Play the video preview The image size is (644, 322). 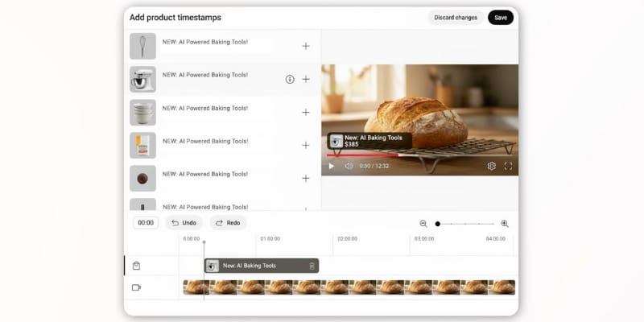point(332,166)
